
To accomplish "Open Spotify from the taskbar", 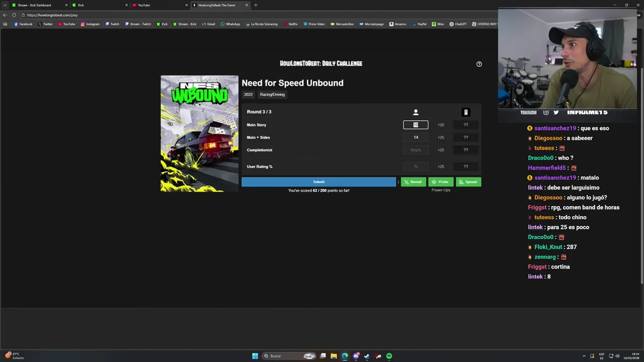I will [x=389, y=356].
